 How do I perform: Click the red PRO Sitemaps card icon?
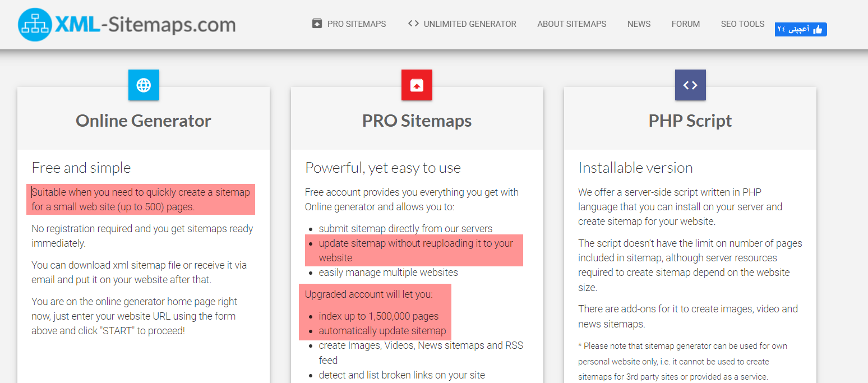point(417,85)
